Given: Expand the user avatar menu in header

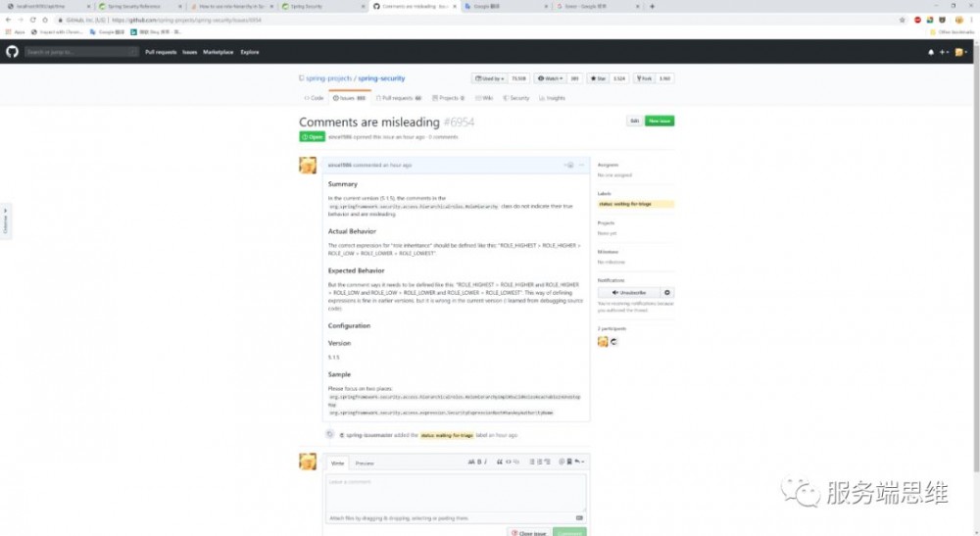Looking at the screenshot, I should 960,53.
